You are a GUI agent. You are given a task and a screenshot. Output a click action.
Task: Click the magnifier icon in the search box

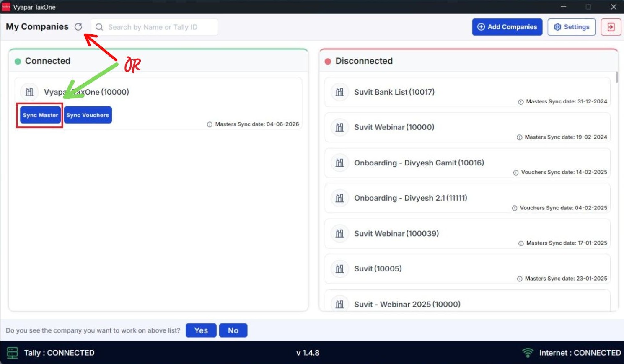(99, 27)
